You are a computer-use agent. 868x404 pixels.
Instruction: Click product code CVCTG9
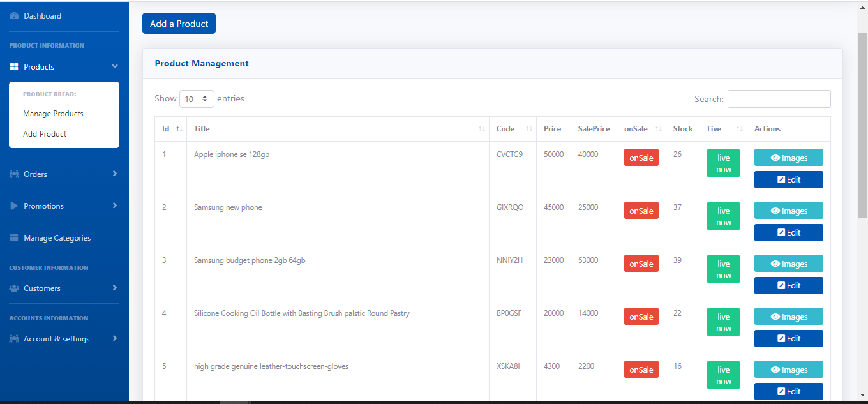pos(509,154)
